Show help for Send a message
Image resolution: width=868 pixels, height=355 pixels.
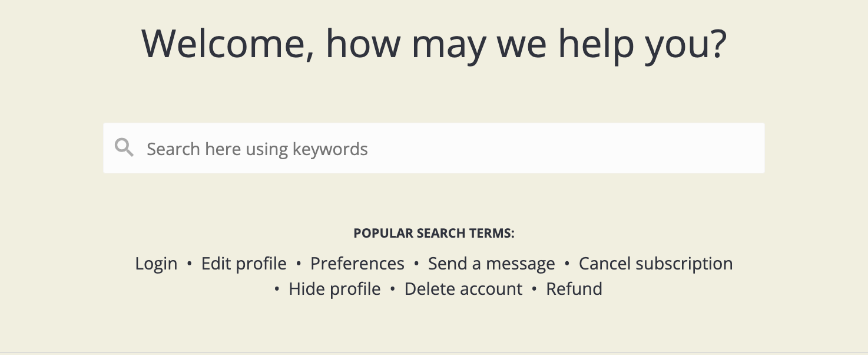click(x=491, y=264)
